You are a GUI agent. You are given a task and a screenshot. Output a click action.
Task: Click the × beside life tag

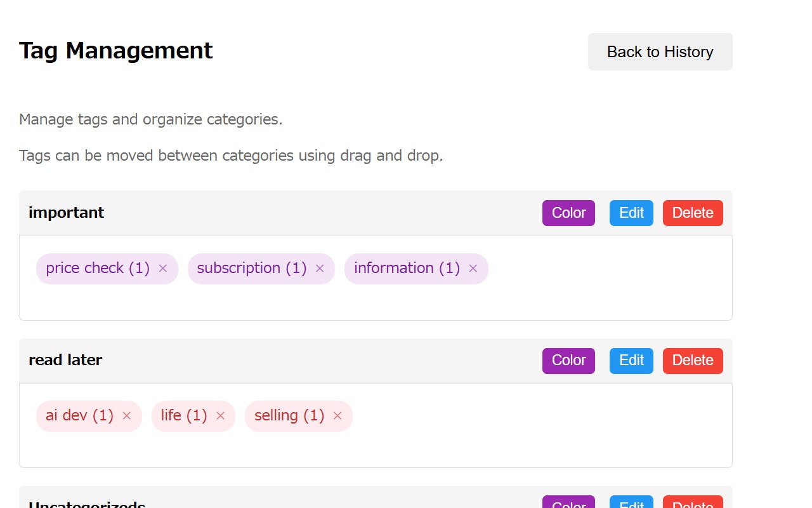pos(220,416)
